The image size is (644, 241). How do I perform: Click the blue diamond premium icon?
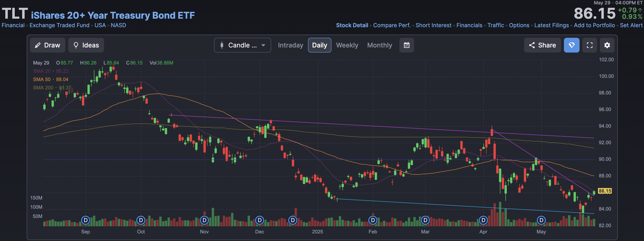coord(571,45)
